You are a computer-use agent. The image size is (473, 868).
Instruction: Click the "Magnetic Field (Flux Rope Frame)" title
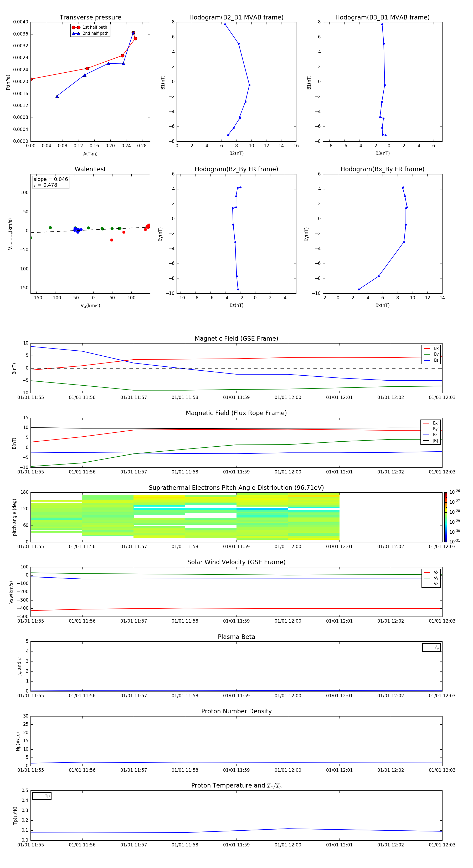pos(236,413)
